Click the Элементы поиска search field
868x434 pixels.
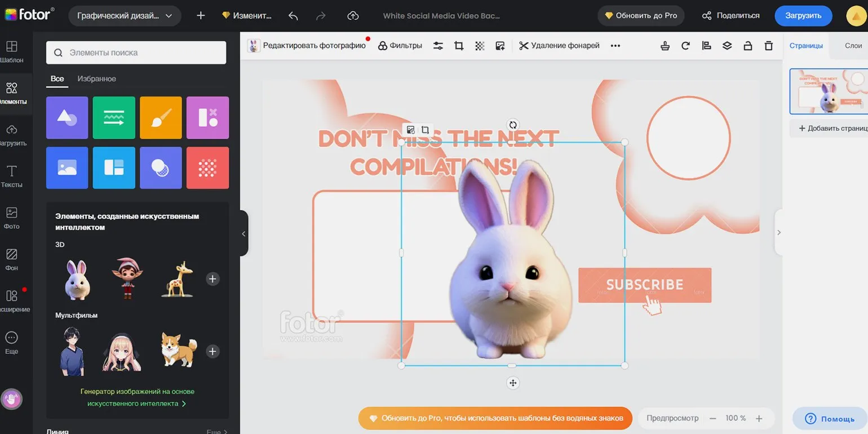click(136, 52)
